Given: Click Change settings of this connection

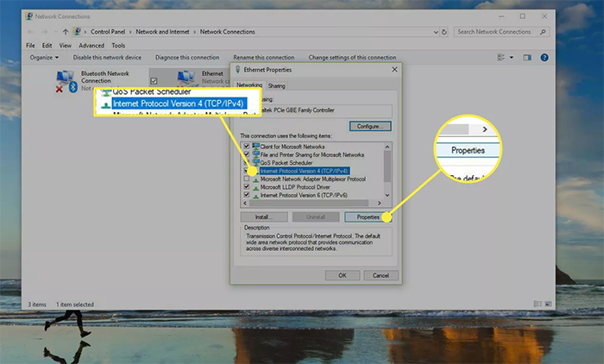Looking at the screenshot, I should tap(352, 58).
